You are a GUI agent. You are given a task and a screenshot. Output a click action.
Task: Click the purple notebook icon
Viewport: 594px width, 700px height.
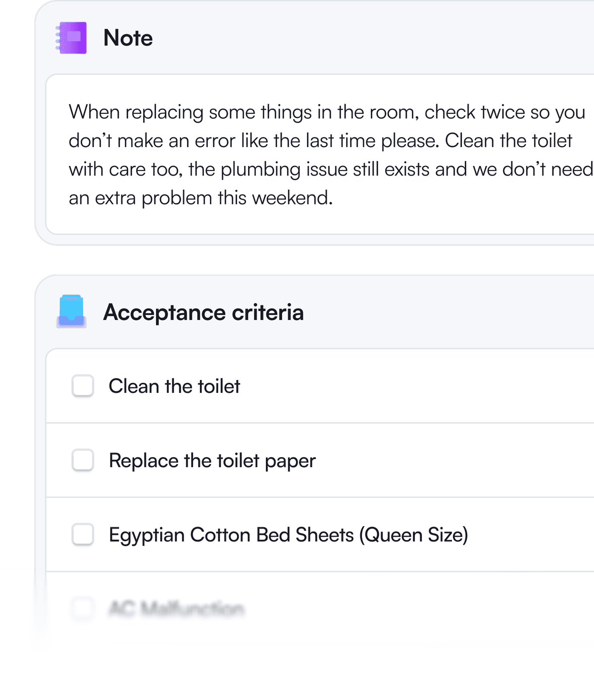pos(72,38)
